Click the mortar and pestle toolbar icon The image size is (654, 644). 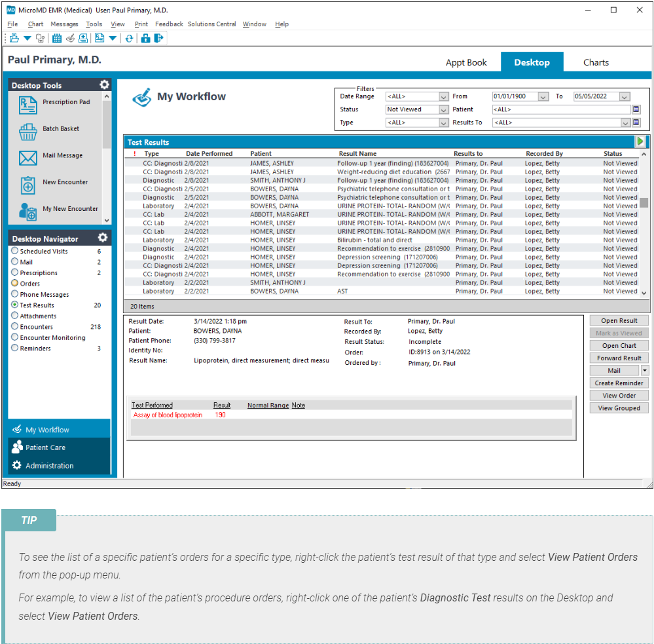pyautogui.click(x=71, y=39)
